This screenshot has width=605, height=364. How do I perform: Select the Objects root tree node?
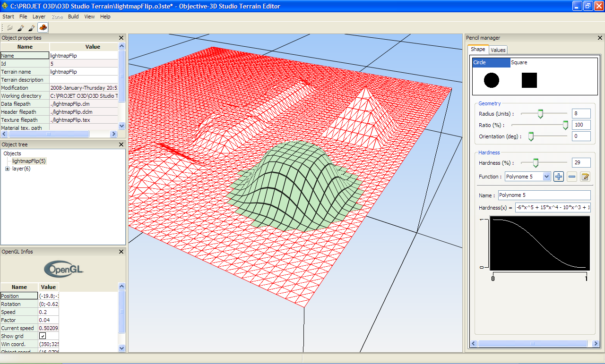(12, 153)
